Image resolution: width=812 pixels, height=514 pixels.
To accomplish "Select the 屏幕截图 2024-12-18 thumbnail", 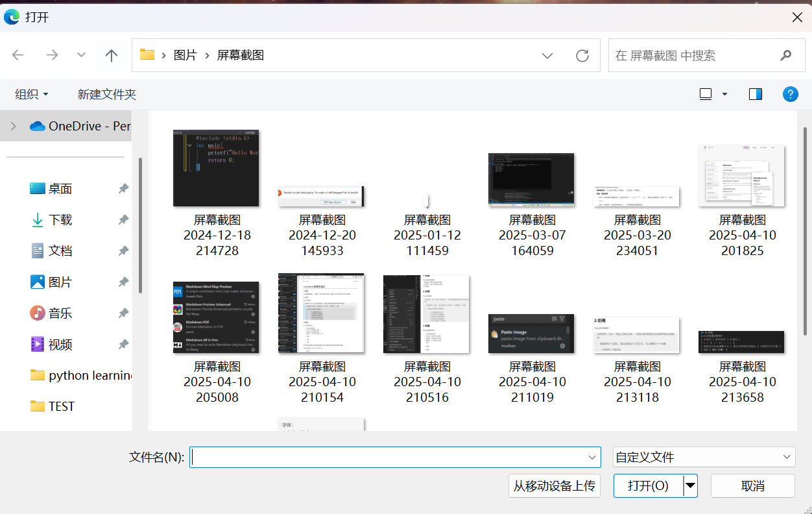I will 216,168.
